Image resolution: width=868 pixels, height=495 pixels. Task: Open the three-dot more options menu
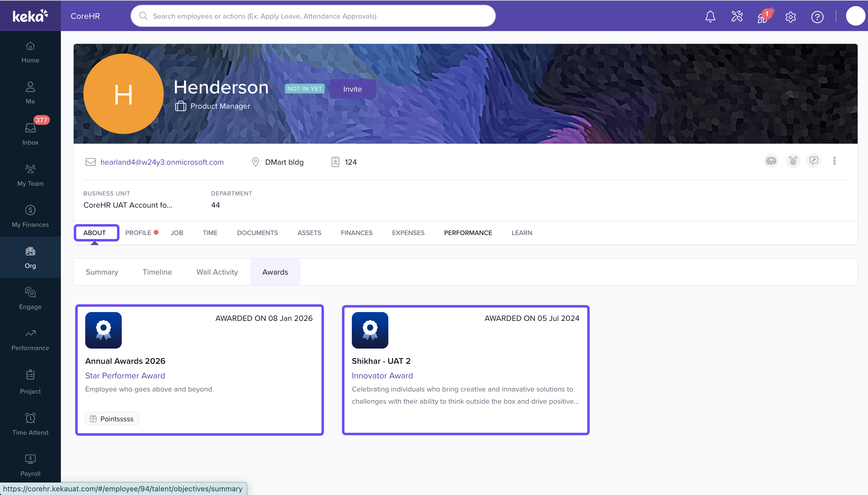[834, 161]
